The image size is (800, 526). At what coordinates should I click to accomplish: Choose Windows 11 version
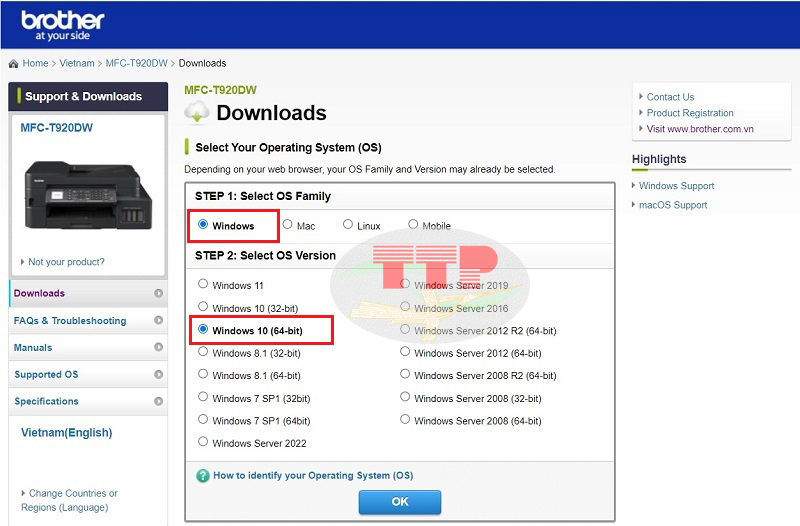203,284
